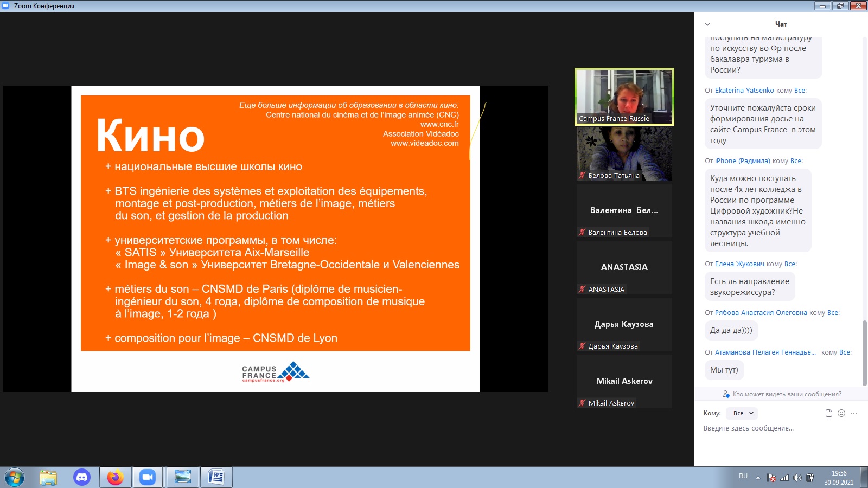Click the 'Кто может видеть ваши сообщения?' link
The width and height of the screenshot is (868, 488).
click(787, 394)
